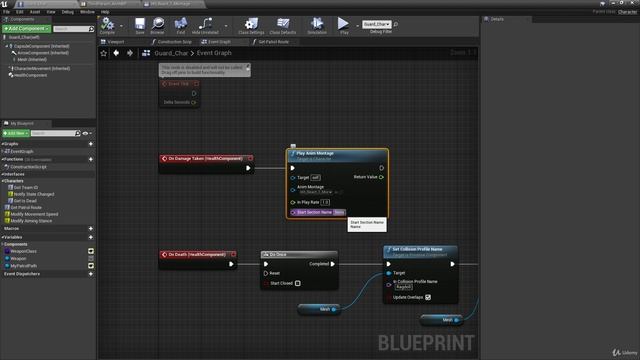Open the Asset menu

pyautogui.click(x=35, y=12)
